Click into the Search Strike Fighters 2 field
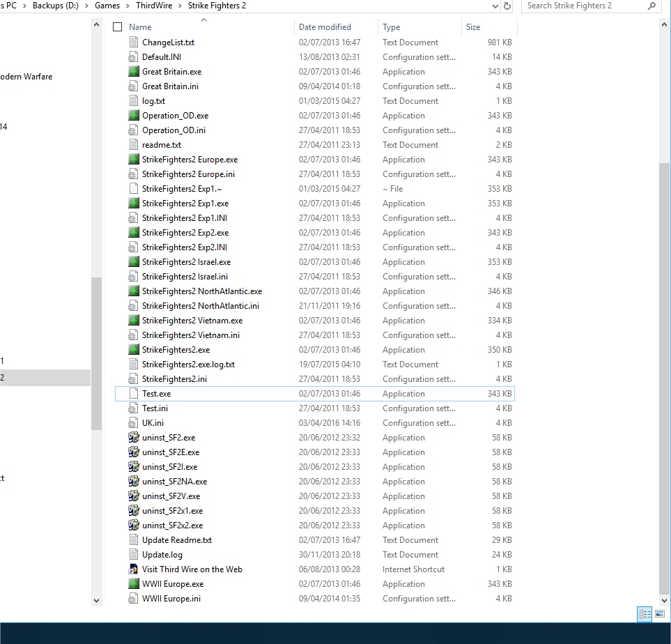Image resolution: width=671 pixels, height=644 pixels. point(584,6)
